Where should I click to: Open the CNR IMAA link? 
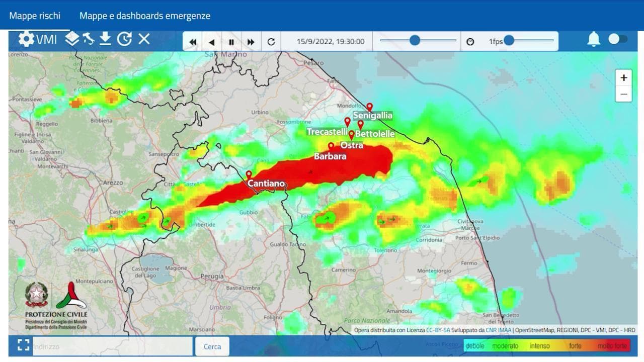[499, 330]
